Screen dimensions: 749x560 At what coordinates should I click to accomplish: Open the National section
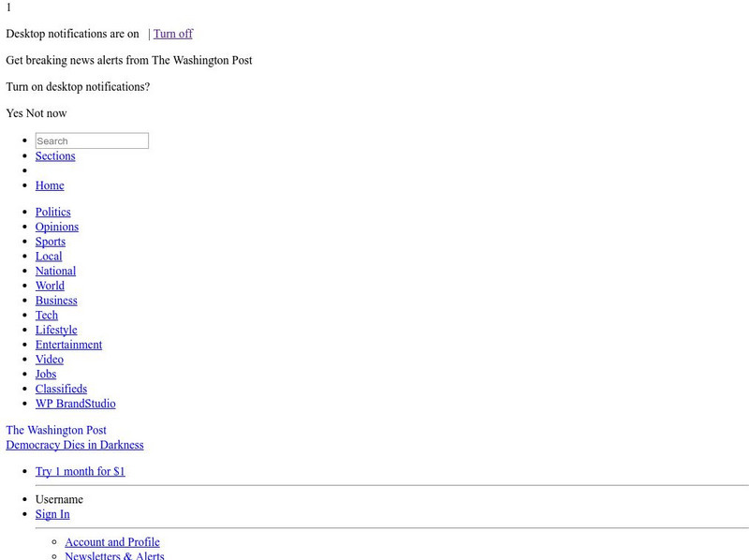point(55,272)
